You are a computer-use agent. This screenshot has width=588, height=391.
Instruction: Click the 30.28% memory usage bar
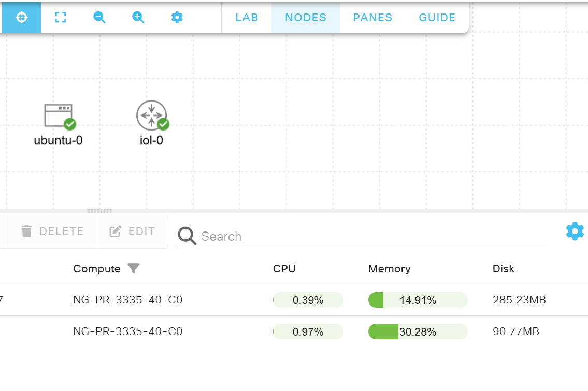[x=418, y=331]
